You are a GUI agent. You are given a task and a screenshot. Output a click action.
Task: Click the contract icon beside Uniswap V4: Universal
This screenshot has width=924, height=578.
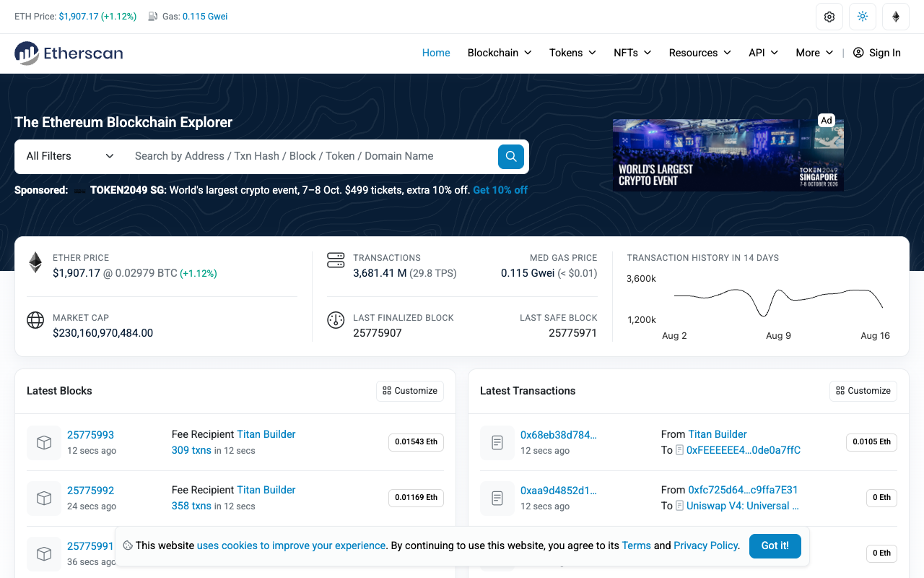(679, 506)
